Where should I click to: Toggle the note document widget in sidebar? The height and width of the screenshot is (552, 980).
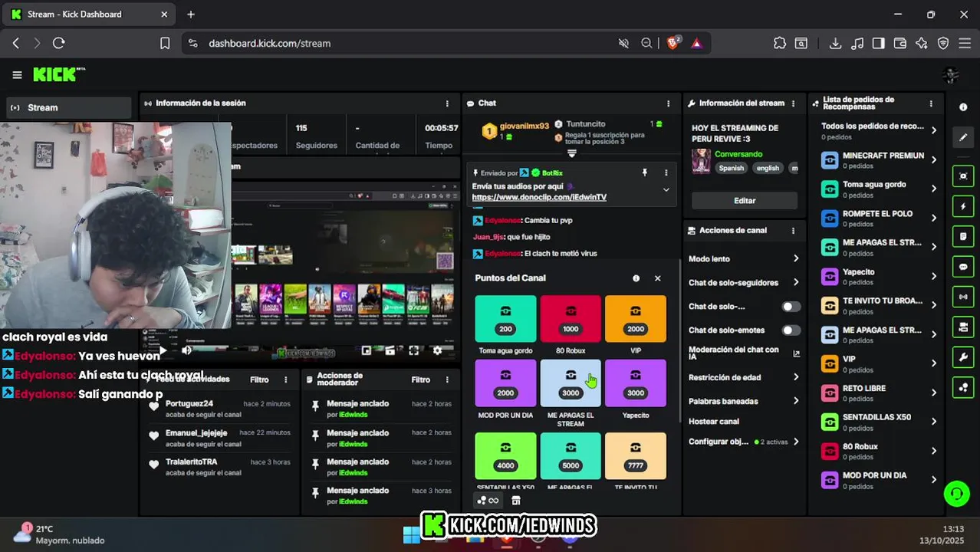point(963,237)
